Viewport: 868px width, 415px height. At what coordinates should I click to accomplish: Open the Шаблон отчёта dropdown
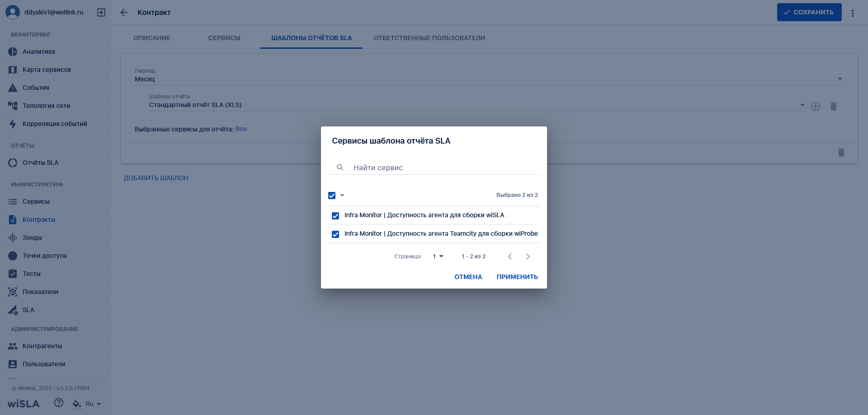click(477, 102)
